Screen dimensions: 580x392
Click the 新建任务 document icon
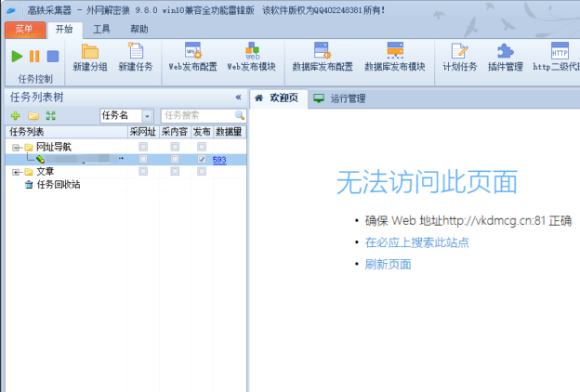click(x=136, y=51)
